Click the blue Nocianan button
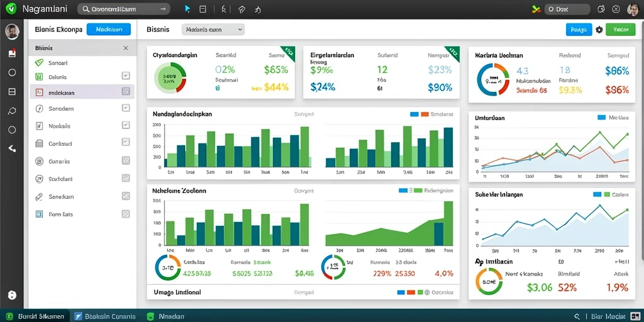644x322 pixels. 109,30
